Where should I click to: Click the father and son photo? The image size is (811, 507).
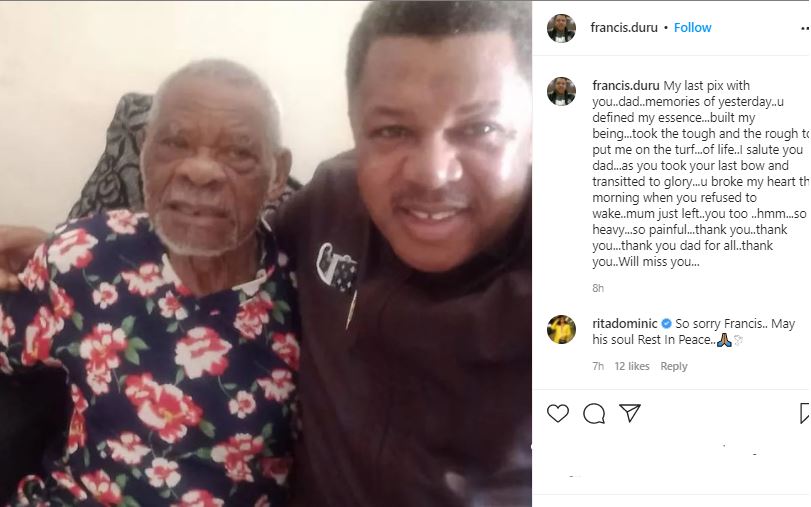pyautogui.click(x=266, y=254)
